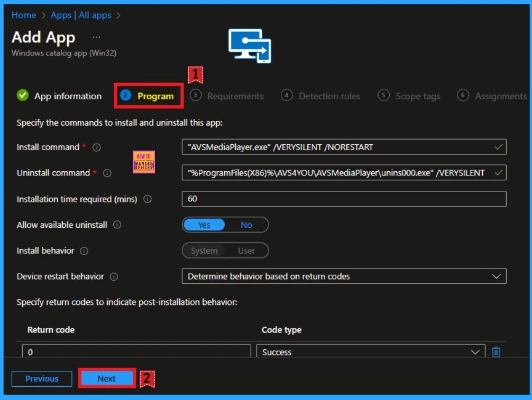Viewport: 532px width, 400px height.
Task: Open the Assignments step tab
Action: [x=492, y=96]
